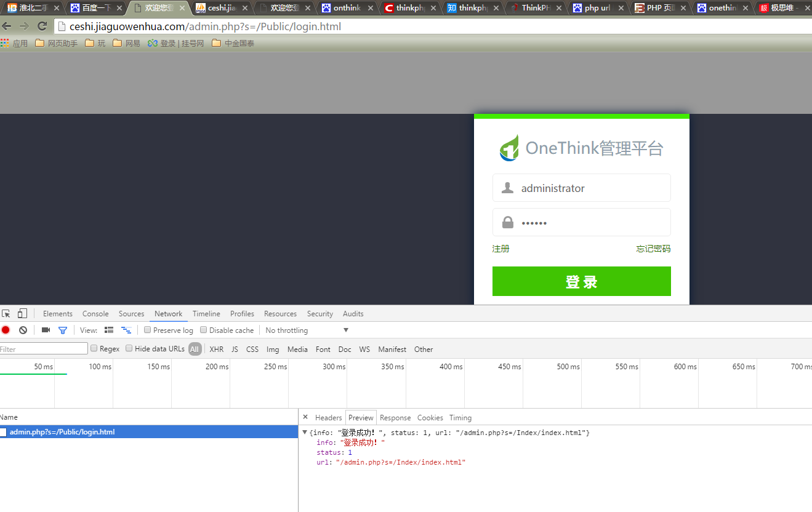Screen dimensions: 812x512
Task: Toggle the device toolbar icon
Action: (22, 313)
